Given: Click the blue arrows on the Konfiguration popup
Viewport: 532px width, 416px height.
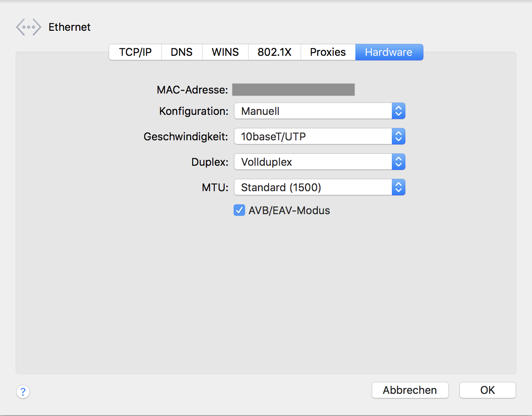Looking at the screenshot, I should click(x=398, y=111).
